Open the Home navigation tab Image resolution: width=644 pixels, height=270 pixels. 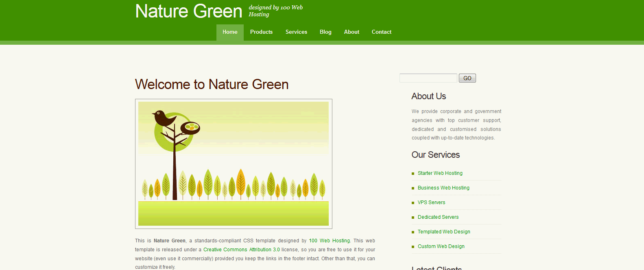pos(230,32)
